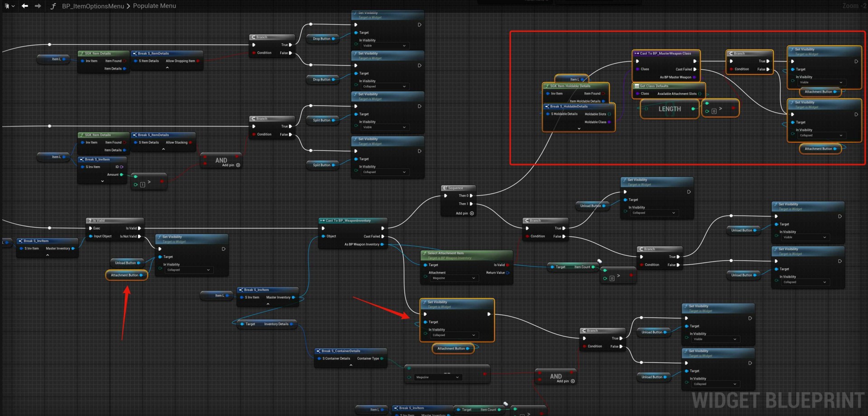Viewport: 868px width, 416px height.
Task: Select the LENGTH array node
Action: click(x=669, y=109)
